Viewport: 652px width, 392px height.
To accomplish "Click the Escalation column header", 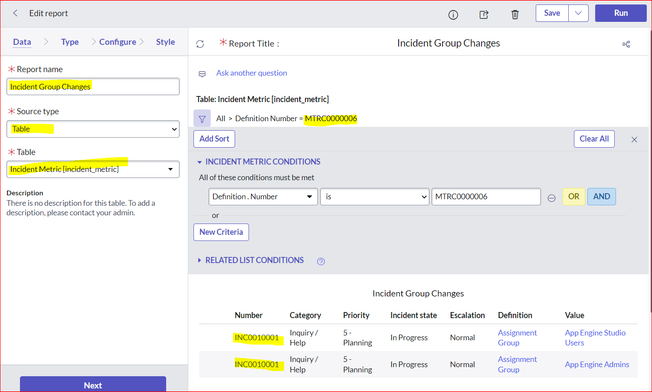I will [467, 315].
